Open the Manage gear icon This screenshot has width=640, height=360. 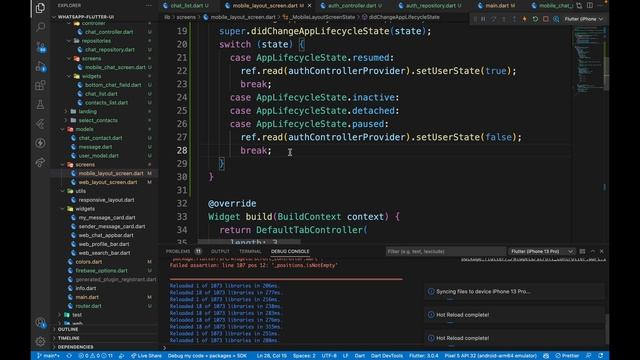point(40,341)
